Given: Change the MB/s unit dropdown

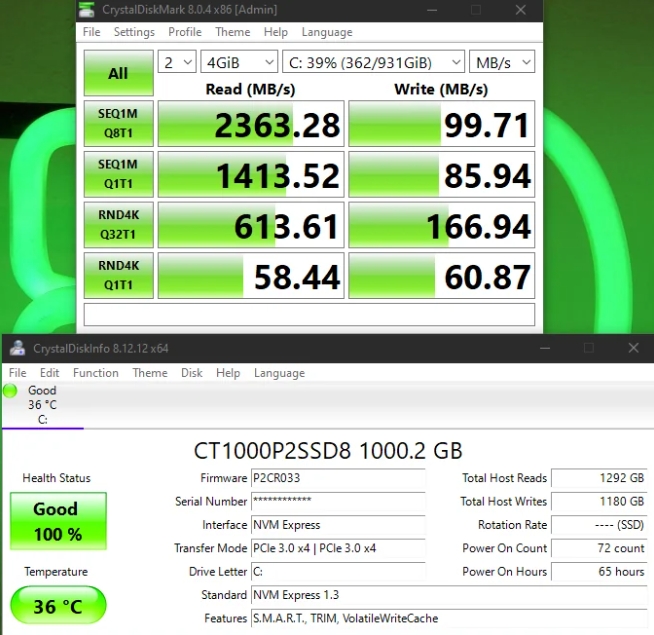Looking at the screenshot, I should click(x=502, y=62).
